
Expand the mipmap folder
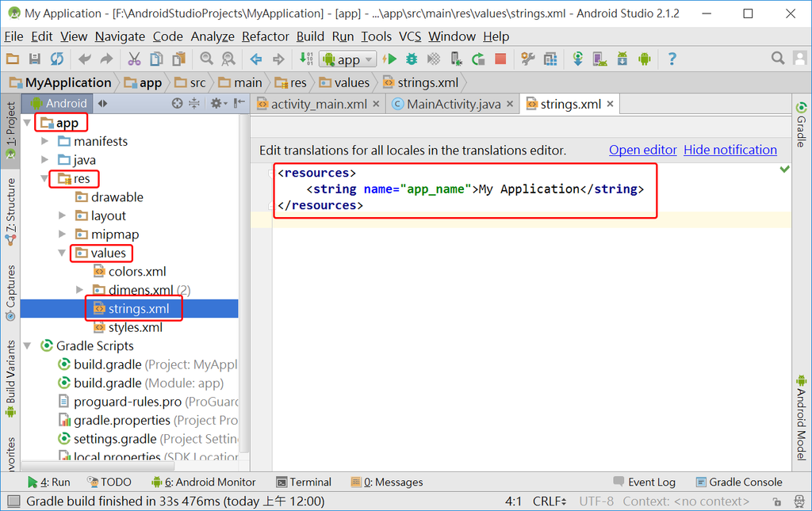click(62, 235)
